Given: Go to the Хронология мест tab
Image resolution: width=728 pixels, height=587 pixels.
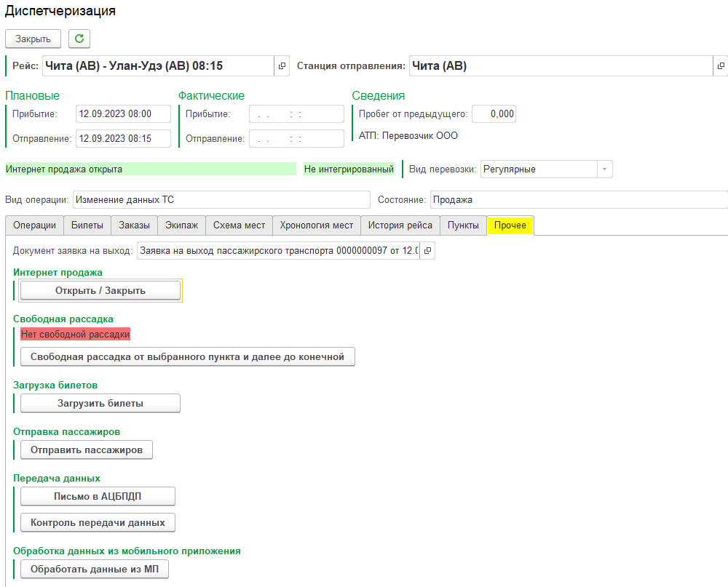Looking at the screenshot, I should click(x=316, y=225).
